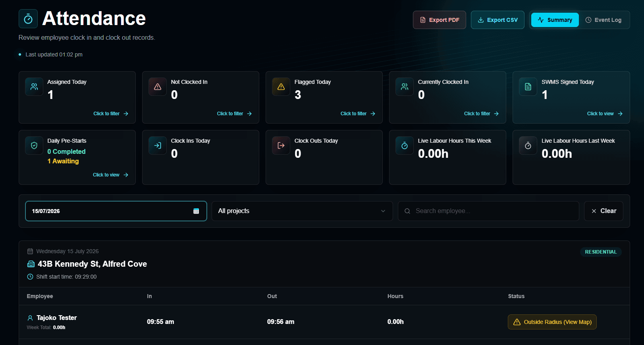Click the Clock Outs Today exit icon
Screen dimensions: 644x345
click(281, 145)
